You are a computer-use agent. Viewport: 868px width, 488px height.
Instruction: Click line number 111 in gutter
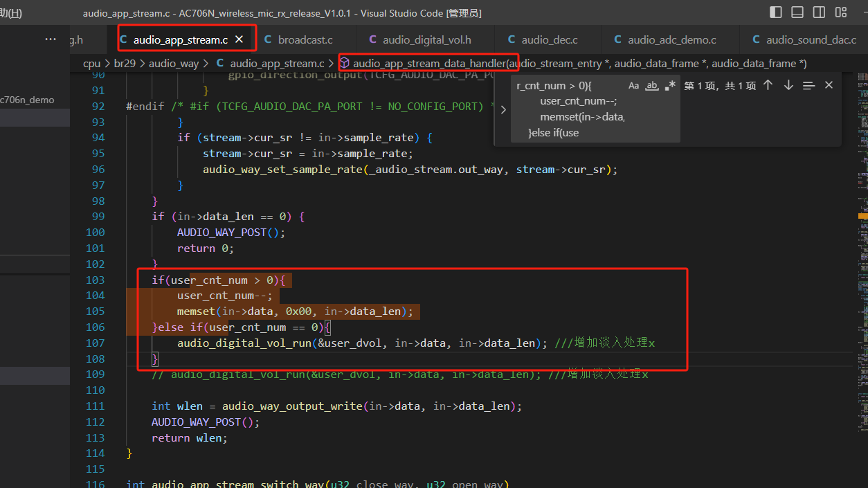[x=96, y=406]
